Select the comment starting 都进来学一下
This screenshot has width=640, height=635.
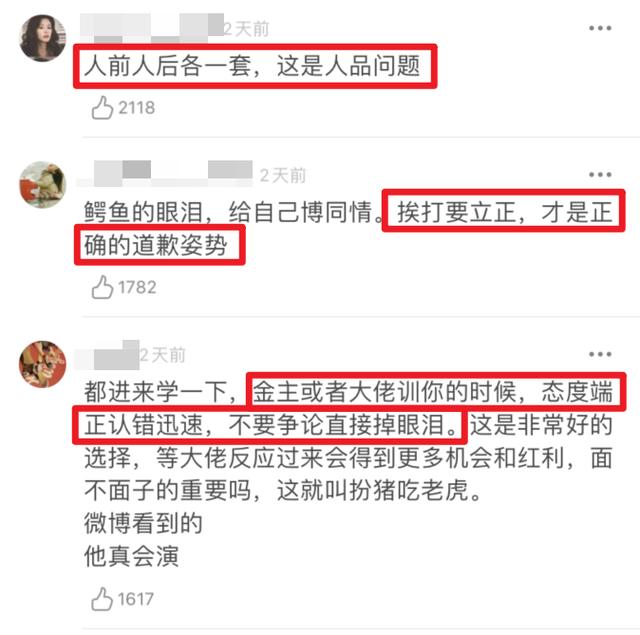(349, 474)
